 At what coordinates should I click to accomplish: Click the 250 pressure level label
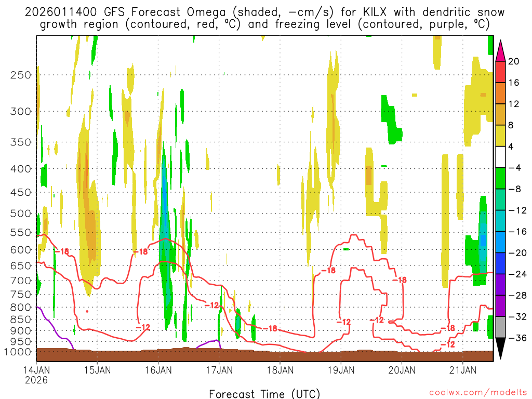[21, 75]
